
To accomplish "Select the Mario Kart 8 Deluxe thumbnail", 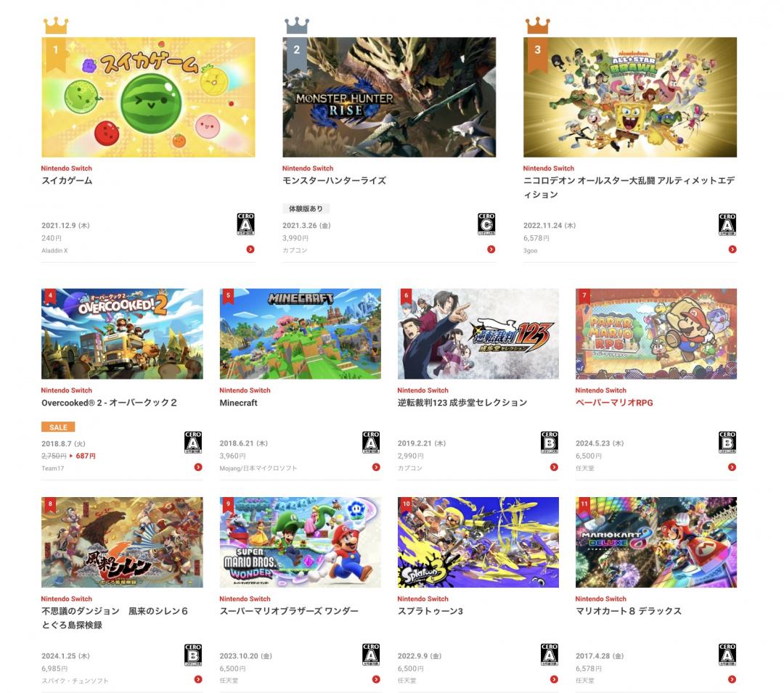I will tap(656, 542).
